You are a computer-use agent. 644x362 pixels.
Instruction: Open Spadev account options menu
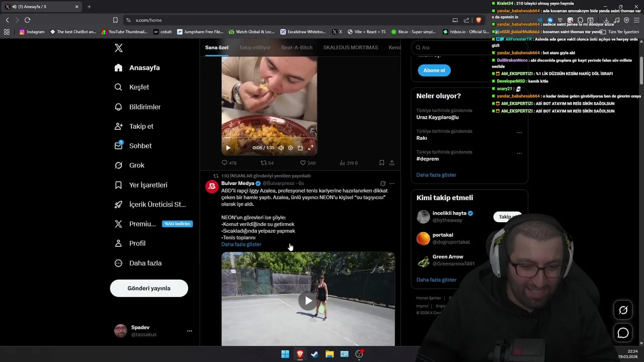coord(190,331)
